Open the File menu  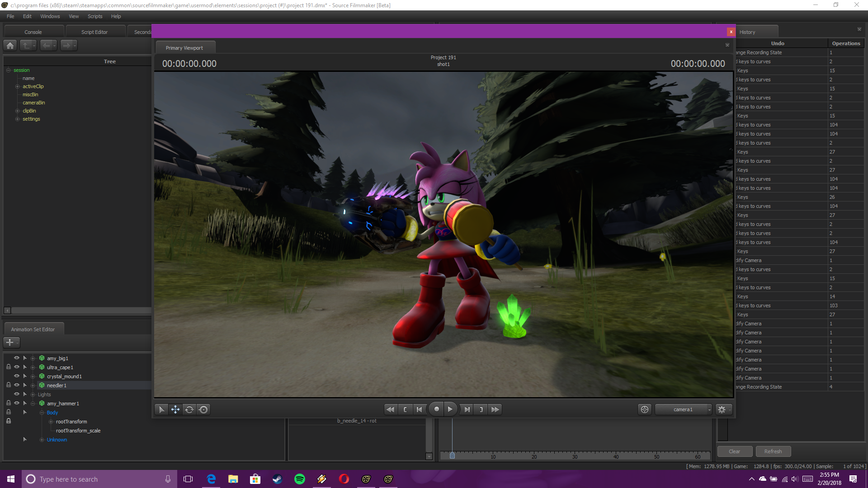(10, 16)
